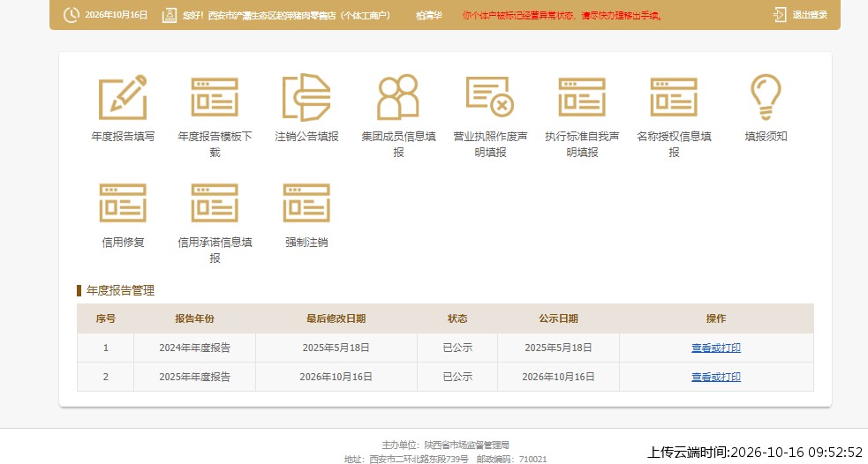Click 已公示 status in the 2024 row
Image resolution: width=868 pixels, height=464 pixels.
click(457, 348)
